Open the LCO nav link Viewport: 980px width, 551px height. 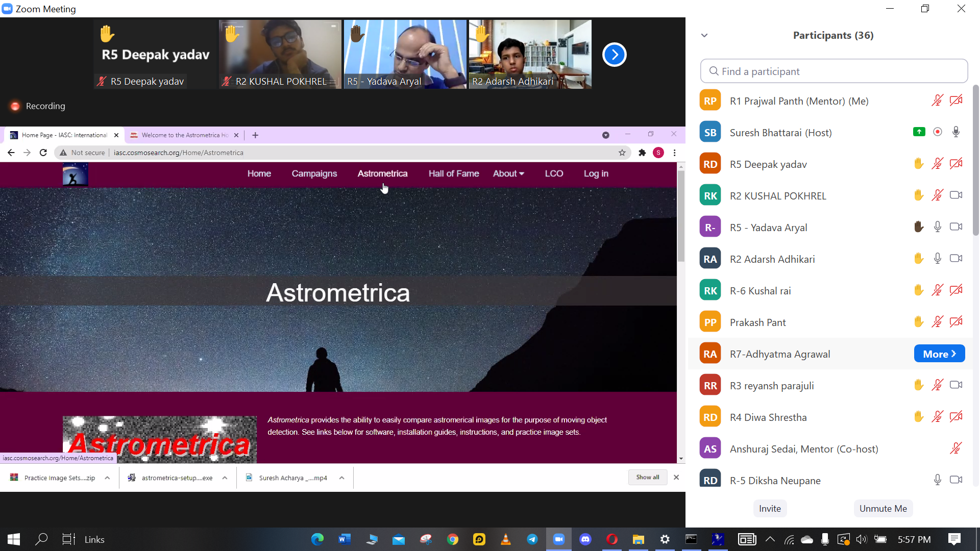tap(554, 174)
